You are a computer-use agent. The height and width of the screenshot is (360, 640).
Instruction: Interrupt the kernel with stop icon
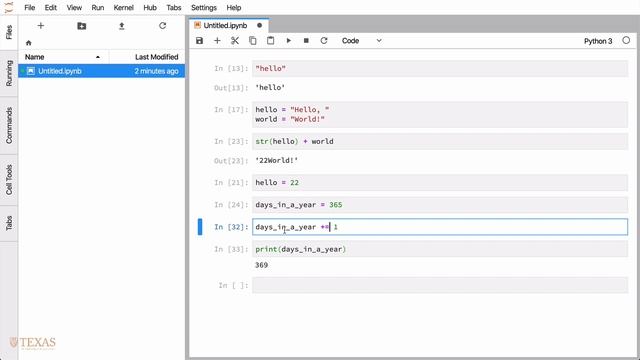[306, 41]
